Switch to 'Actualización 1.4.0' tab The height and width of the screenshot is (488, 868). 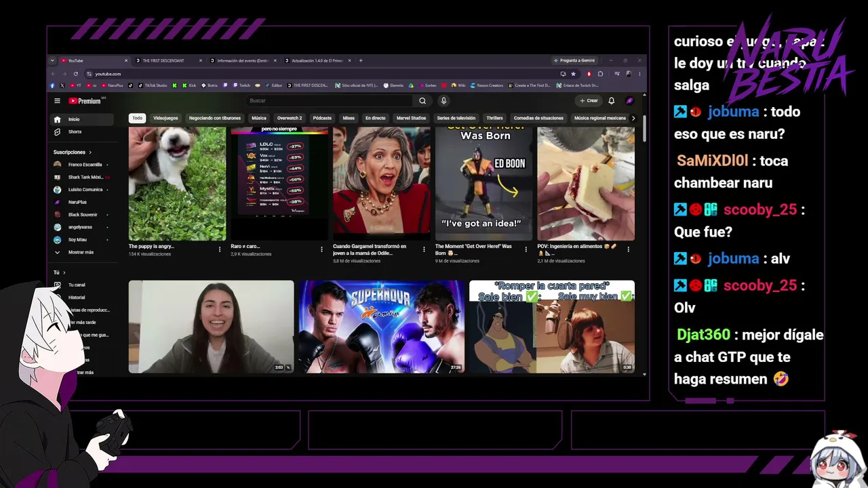pos(319,60)
